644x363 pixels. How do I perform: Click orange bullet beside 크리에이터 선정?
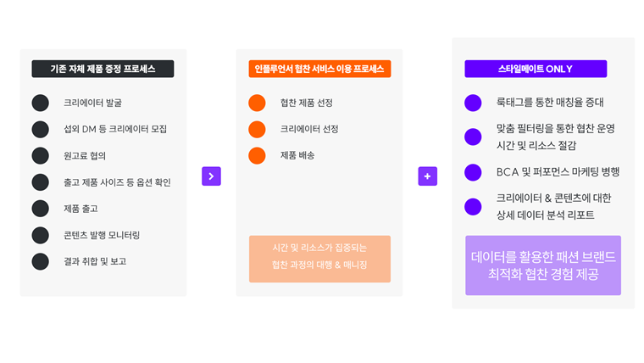click(257, 129)
